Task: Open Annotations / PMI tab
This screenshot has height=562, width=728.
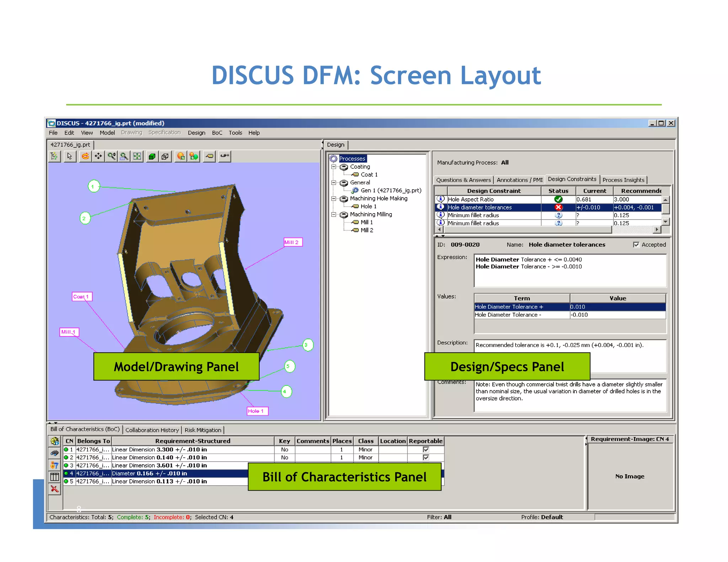Action: (x=520, y=180)
